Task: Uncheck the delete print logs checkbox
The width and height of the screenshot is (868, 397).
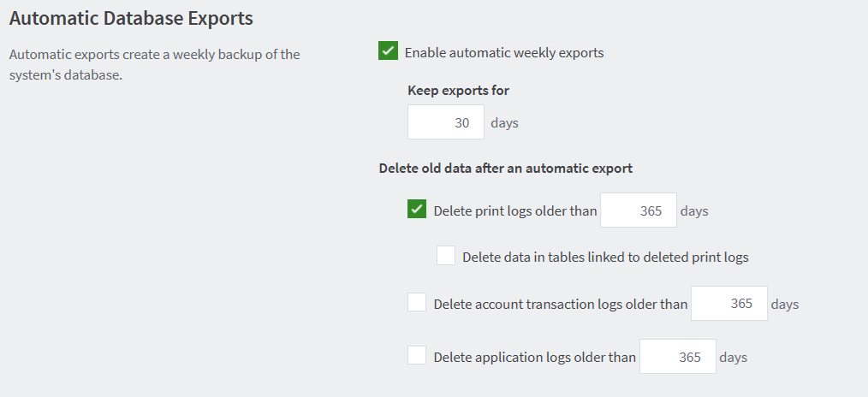Action: click(x=418, y=210)
